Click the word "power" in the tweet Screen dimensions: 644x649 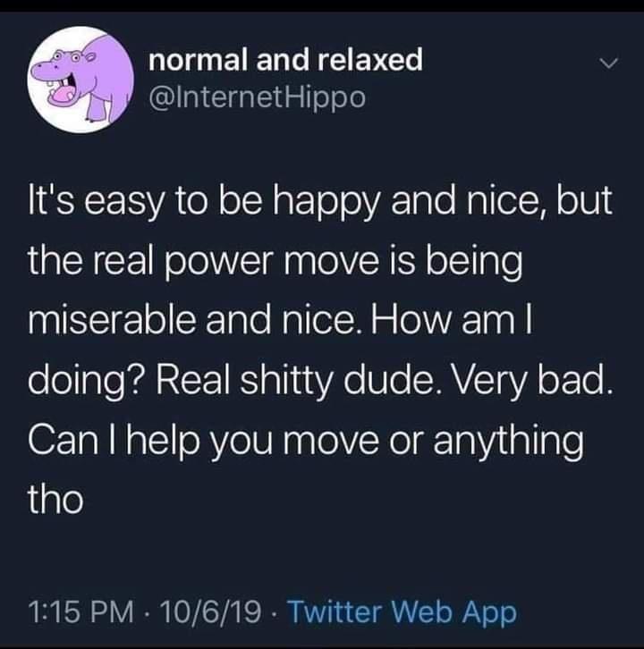point(230,264)
